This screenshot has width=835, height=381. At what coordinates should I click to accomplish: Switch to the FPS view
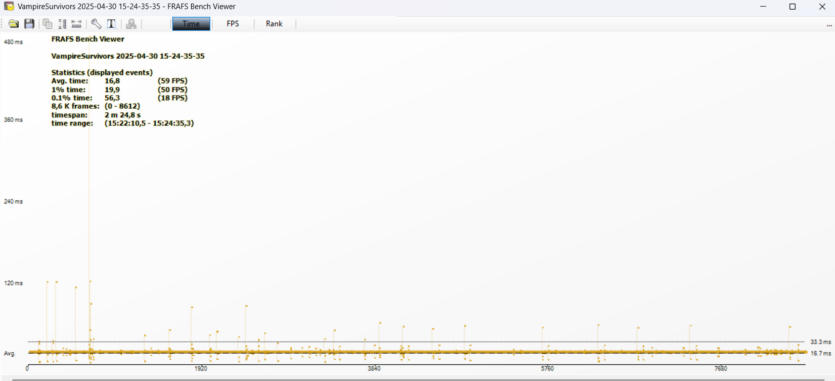[x=233, y=23]
